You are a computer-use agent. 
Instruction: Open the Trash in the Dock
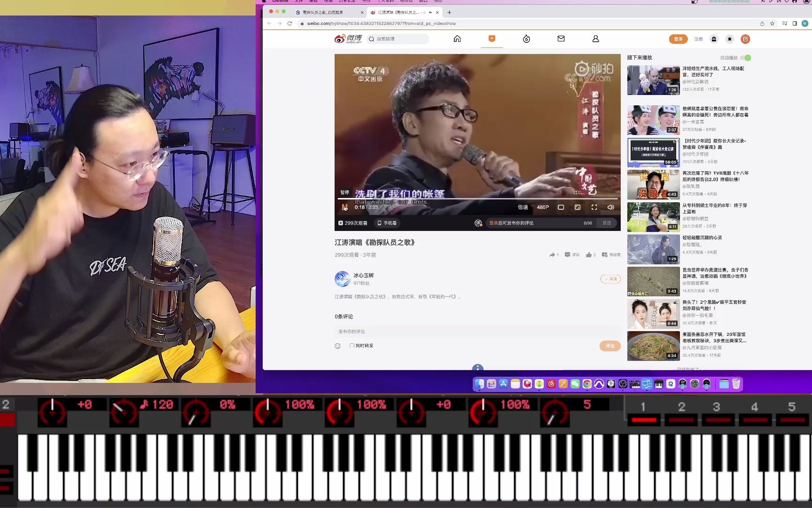pos(736,384)
